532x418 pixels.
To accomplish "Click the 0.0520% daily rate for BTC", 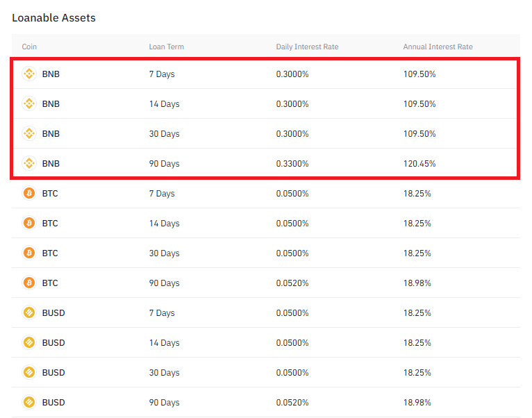I will click(292, 283).
